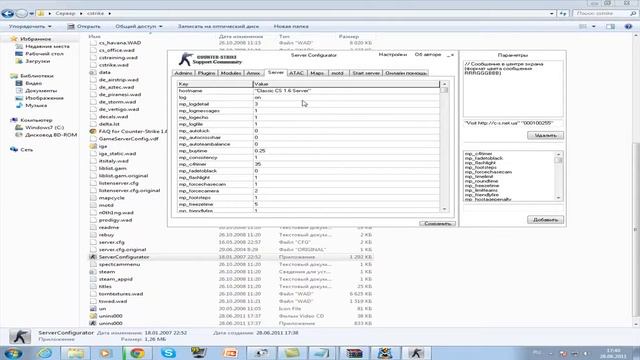
Task: Switch to the Admins tab
Action: 183,73
